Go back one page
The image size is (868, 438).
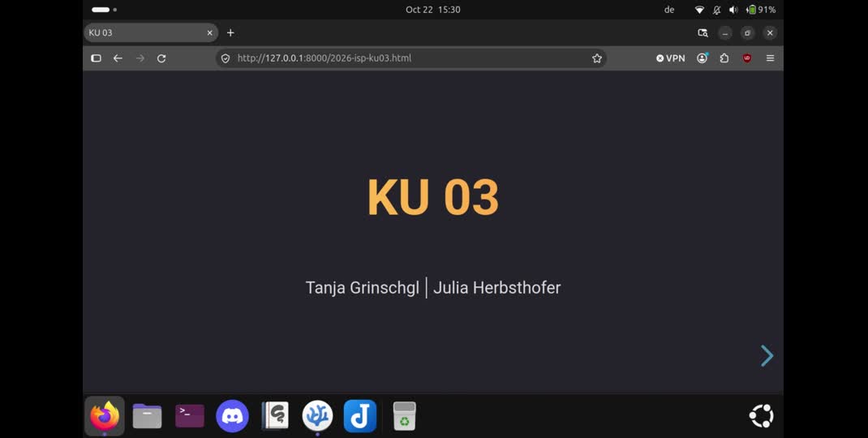coord(118,58)
